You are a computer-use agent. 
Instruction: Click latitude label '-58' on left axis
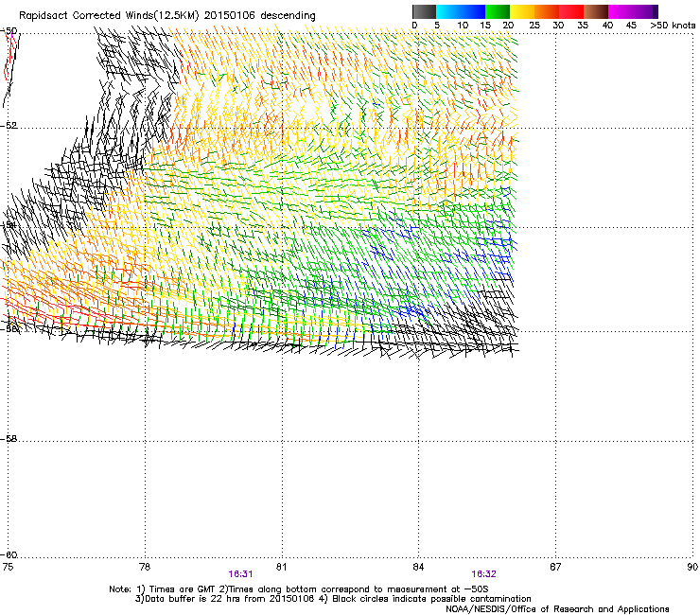[x=9, y=439]
